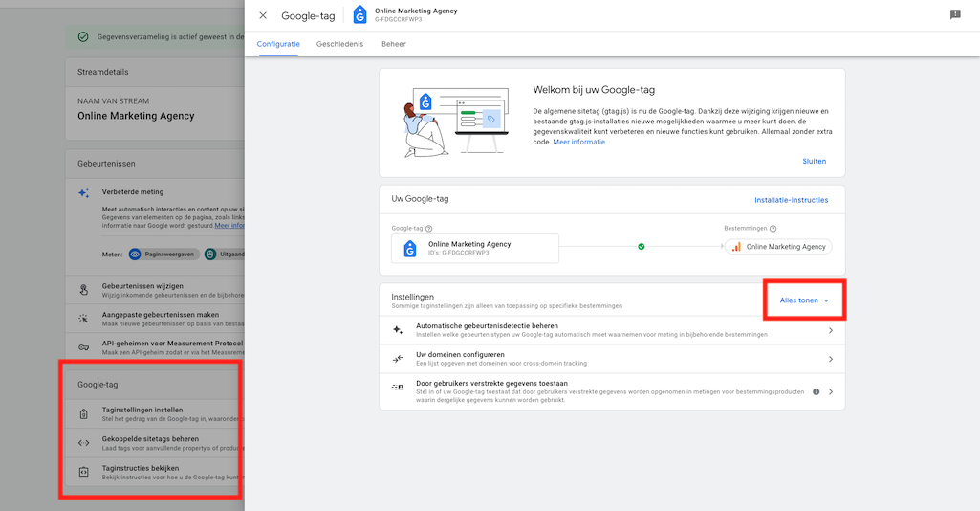Click sparkle icon for automatic event detection
The width and height of the screenshot is (980, 511).
point(398,330)
